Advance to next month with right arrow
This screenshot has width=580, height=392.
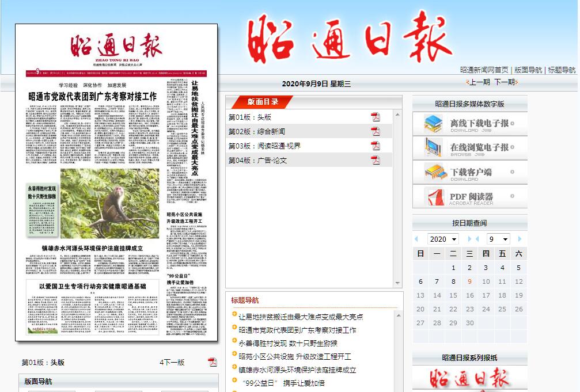(520, 239)
